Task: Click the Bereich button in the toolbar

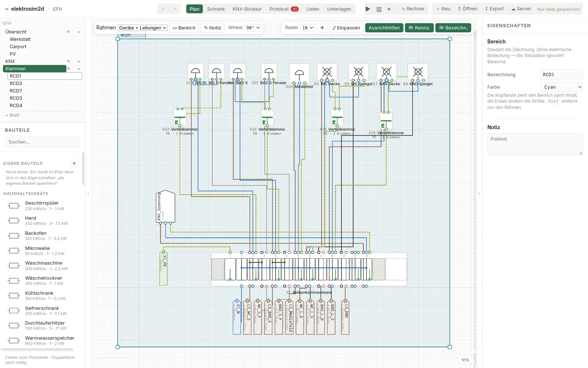Action: 184,28
